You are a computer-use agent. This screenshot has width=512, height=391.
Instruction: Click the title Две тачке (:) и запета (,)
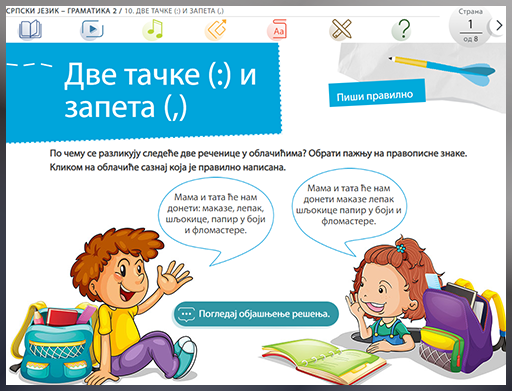(x=160, y=91)
